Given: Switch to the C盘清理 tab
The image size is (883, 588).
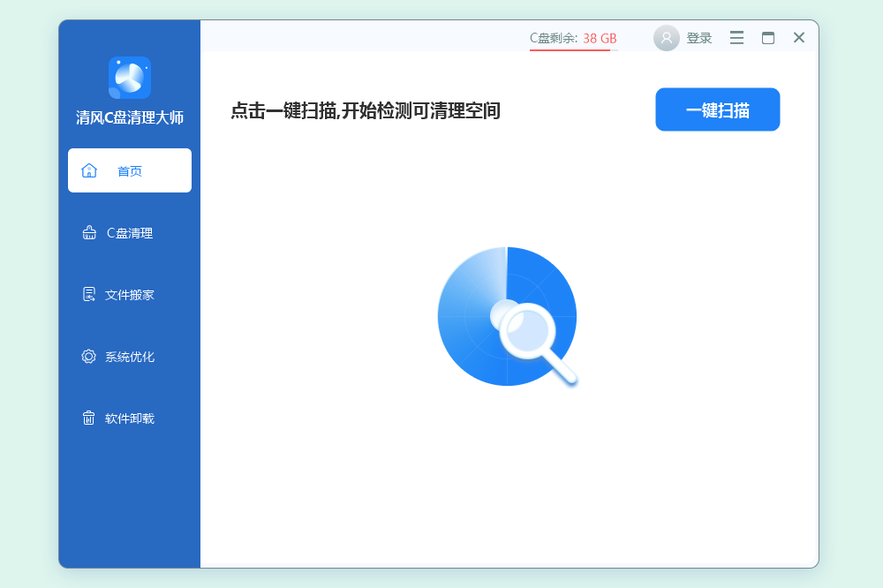Looking at the screenshot, I should [130, 233].
